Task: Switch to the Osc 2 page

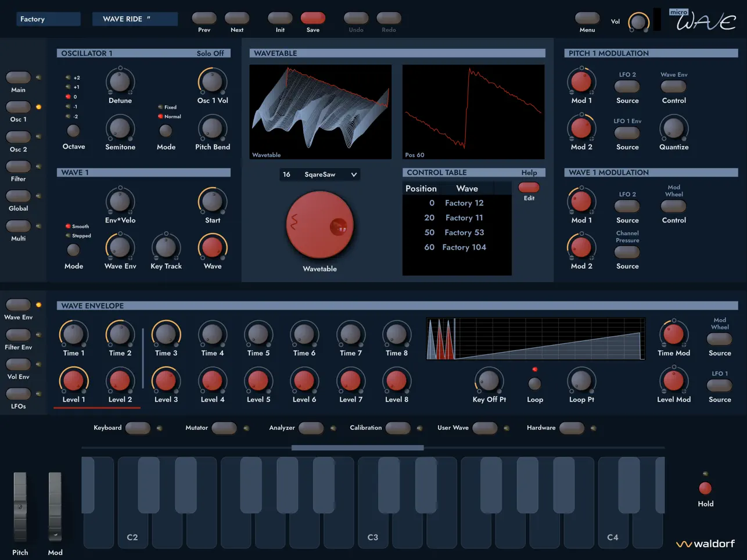Action: coord(18,137)
